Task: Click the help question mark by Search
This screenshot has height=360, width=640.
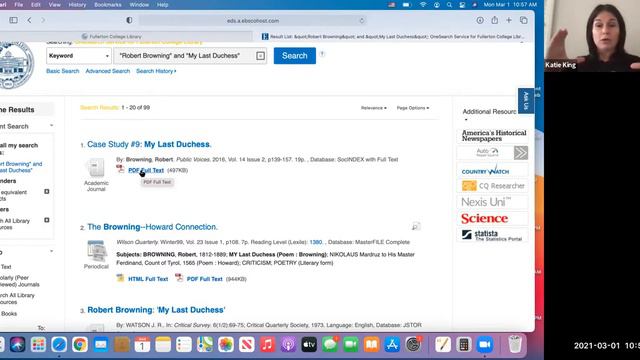Action: click(x=322, y=54)
